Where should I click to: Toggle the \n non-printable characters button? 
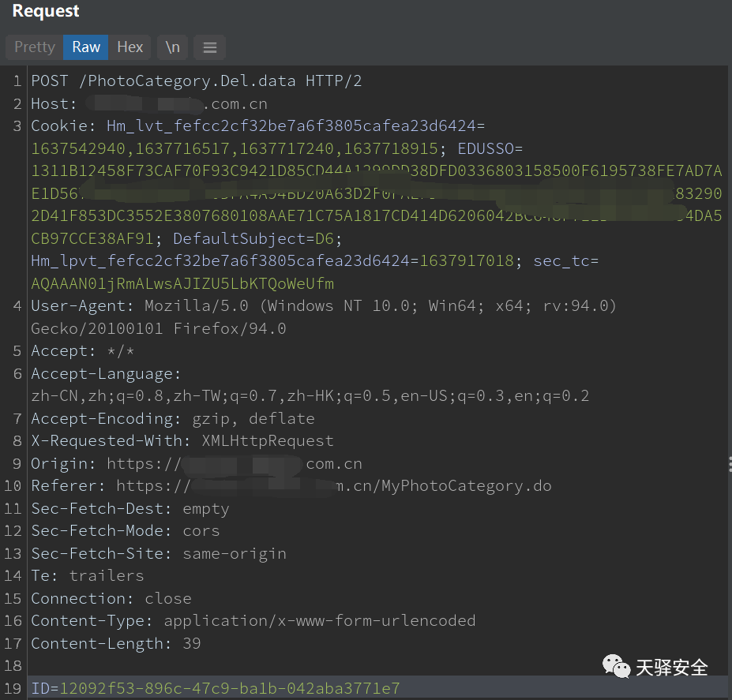(172, 47)
